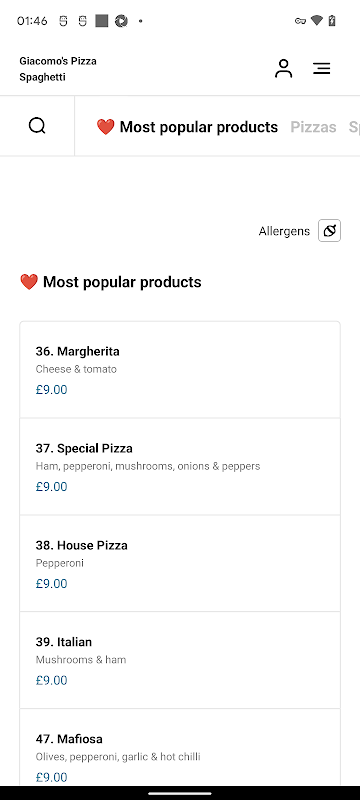Open the partially visible Sp category tab
The image size is (360, 800).
click(354, 127)
